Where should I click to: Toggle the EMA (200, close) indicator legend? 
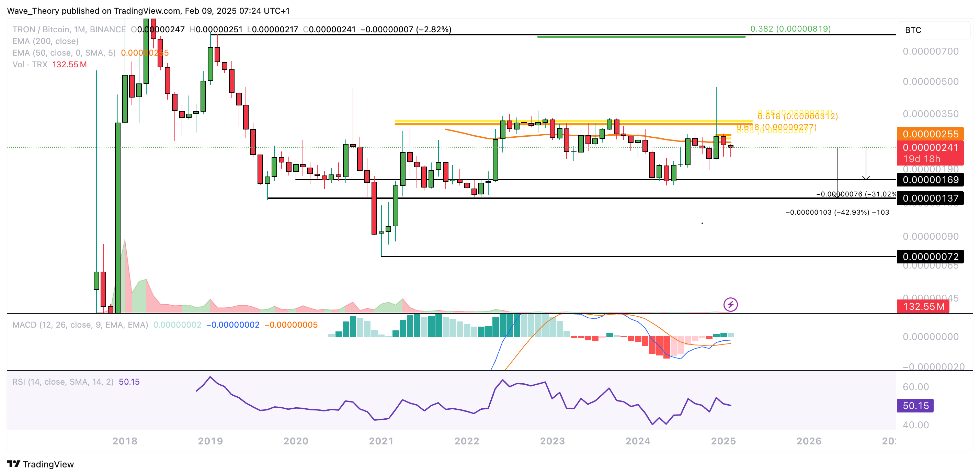click(x=45, y=41)
